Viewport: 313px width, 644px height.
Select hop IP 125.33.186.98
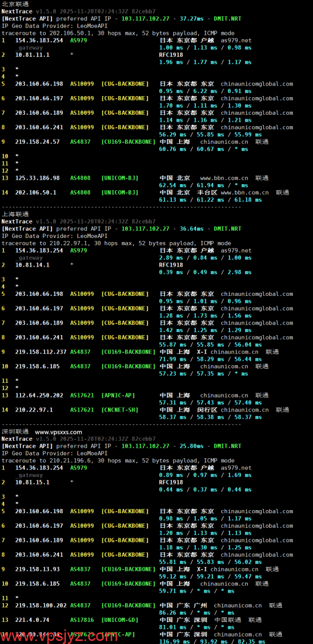(x=37, y=178)
